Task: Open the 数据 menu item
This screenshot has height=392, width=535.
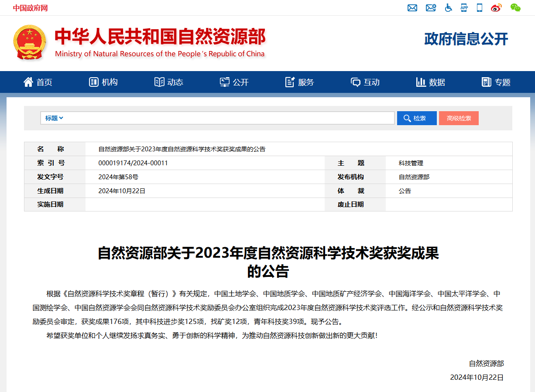Action: pyautogui.click(x=437, y=82)
